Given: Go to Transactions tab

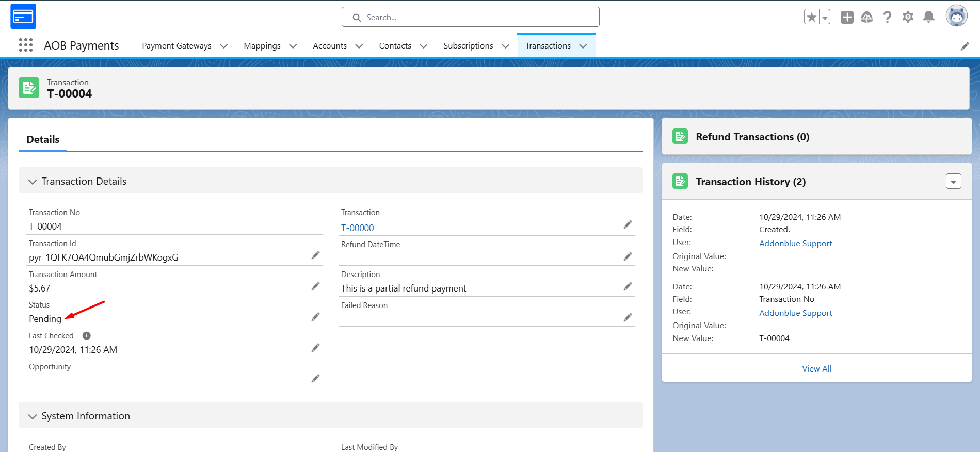Looking at the screenshot, I should 548,46.
